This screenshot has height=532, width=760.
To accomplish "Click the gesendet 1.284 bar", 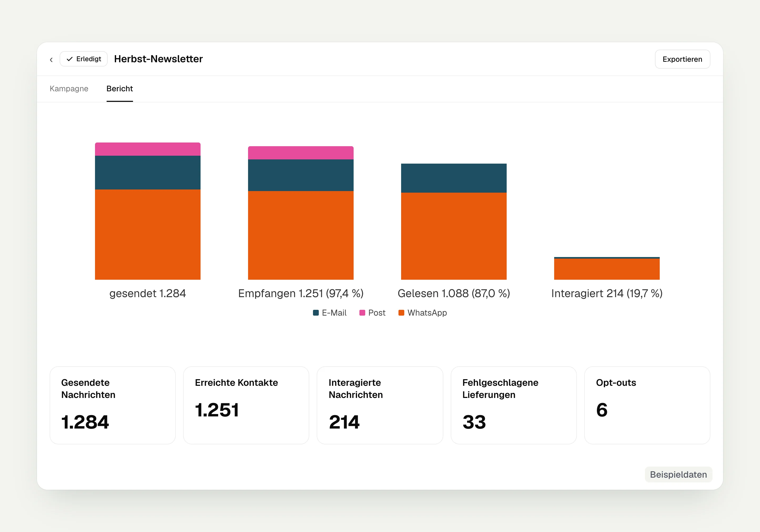I will click(148, 211).
